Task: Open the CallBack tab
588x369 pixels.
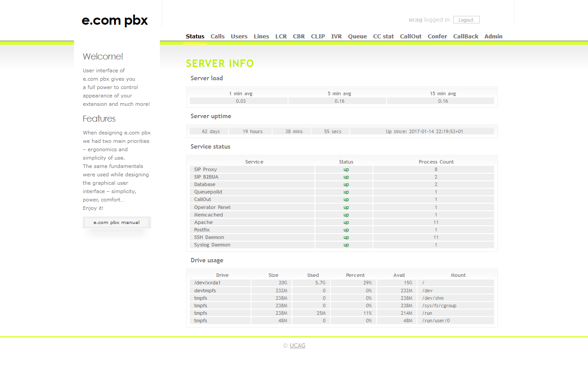Action: click(x=466, y=37)
